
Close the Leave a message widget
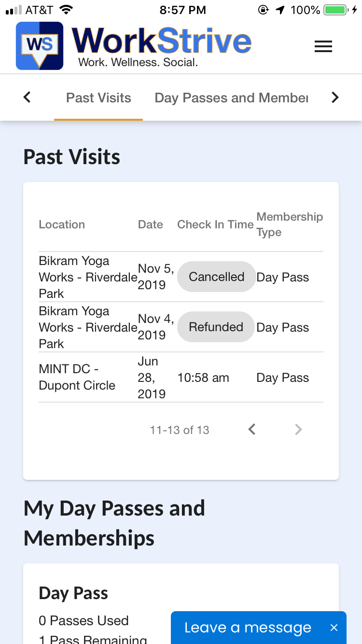[334, 628]
